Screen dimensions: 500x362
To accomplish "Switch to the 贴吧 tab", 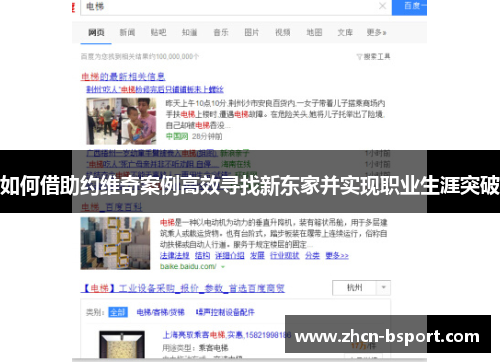I will click(x=158, y=32).
